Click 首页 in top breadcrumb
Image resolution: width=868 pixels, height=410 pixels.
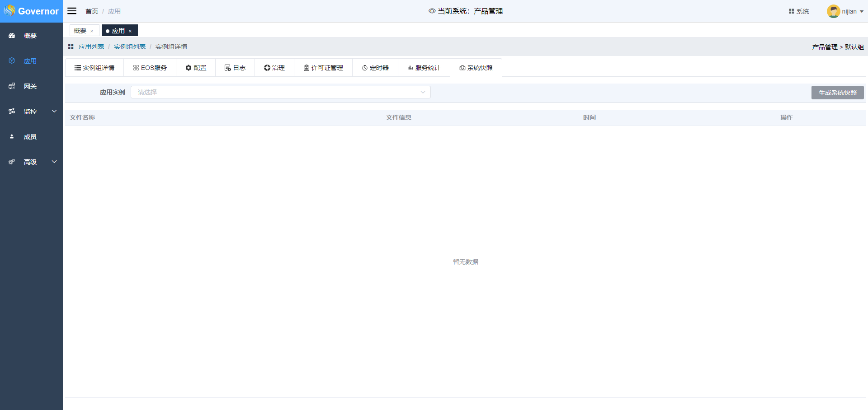92,11
